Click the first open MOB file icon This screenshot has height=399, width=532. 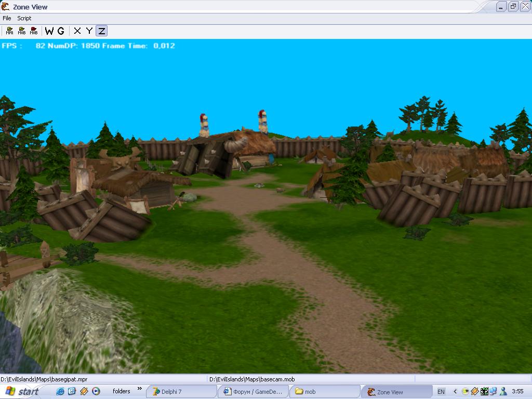click(x=21, y=31)
